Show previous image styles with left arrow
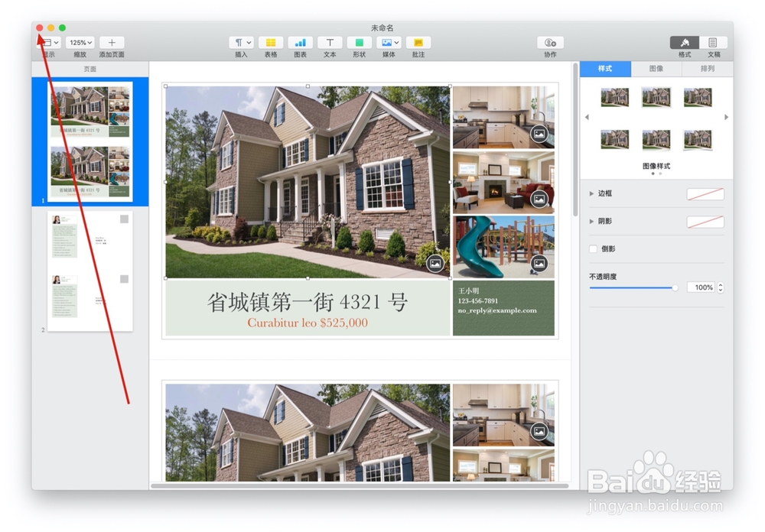765x532 pixels. point(587,117)
